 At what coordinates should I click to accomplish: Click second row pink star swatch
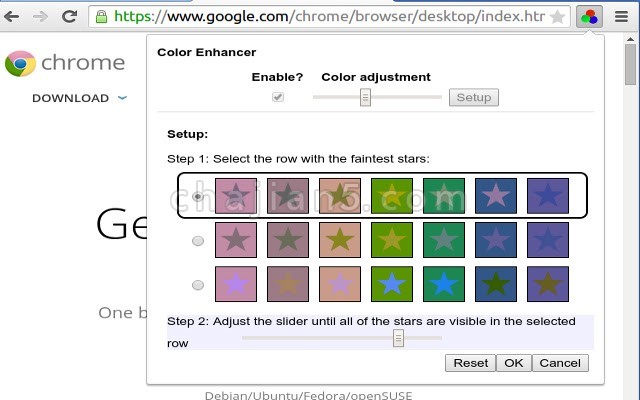(x=236, y=240)
